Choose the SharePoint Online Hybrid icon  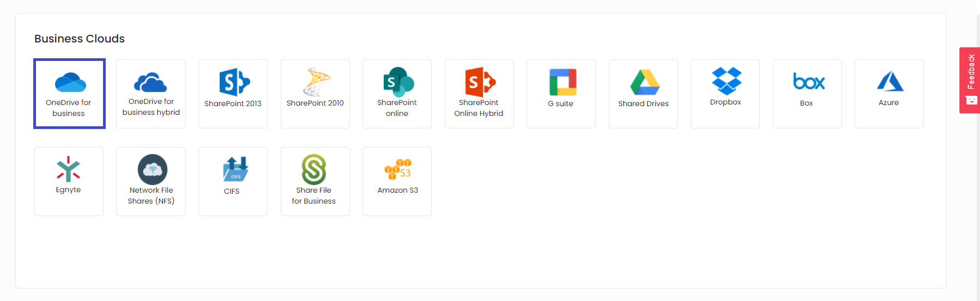(480, 82)
